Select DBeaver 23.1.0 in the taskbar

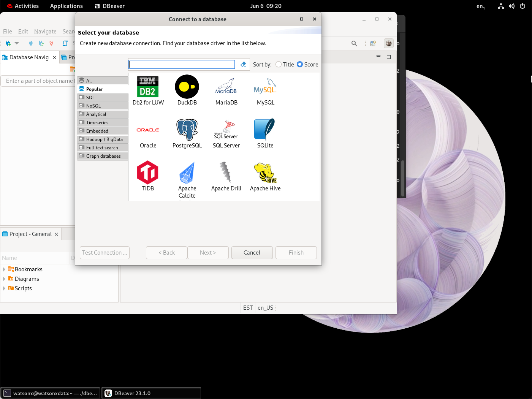pyautogui.click(x=151, y=393)
